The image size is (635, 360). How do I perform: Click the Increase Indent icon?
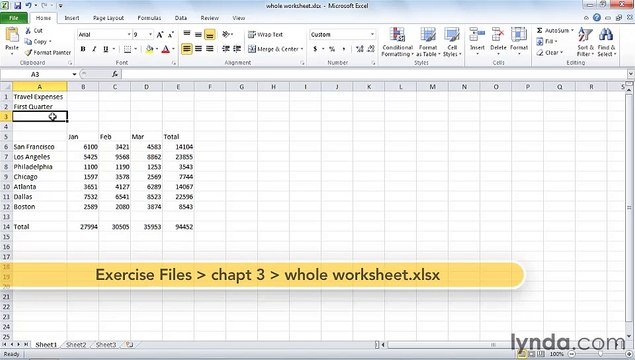click(237, 49)
